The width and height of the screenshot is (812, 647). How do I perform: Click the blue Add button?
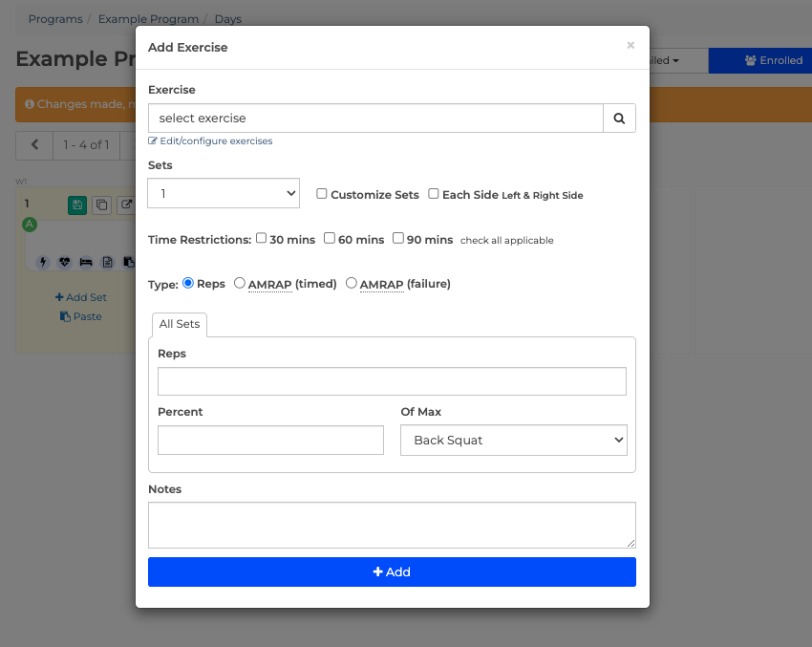[392, 572]
